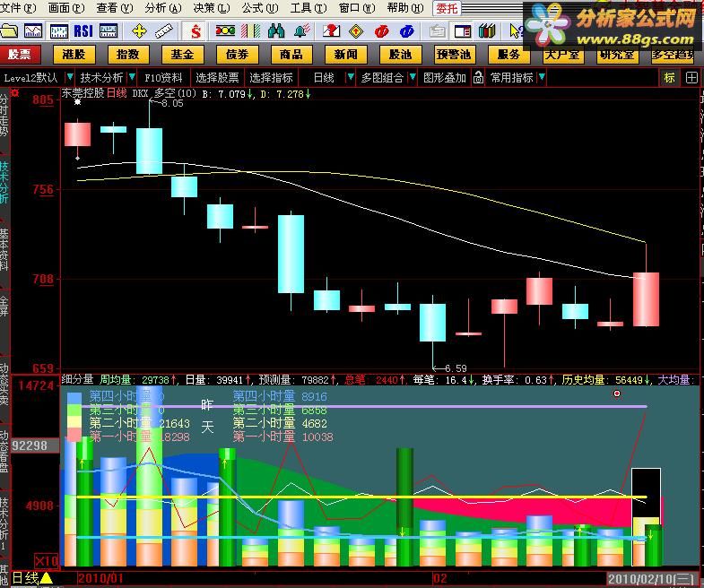The height and width of the screenshot is (588, 704).
Task: Switch to the 指数 tab
Action: point(128,55)
